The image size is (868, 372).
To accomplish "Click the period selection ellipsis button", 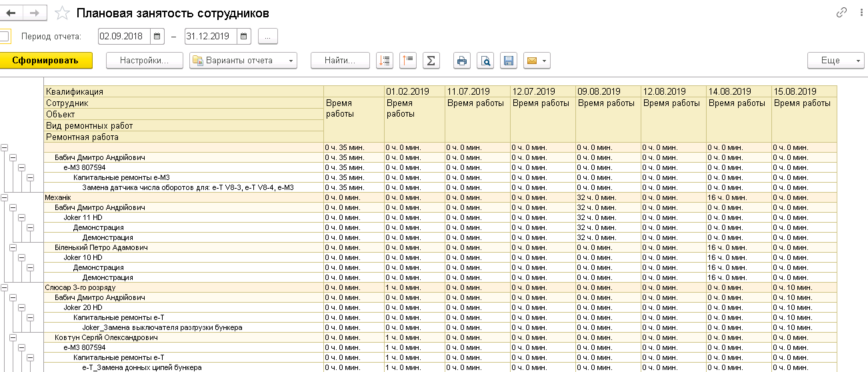I will point(268,36).
